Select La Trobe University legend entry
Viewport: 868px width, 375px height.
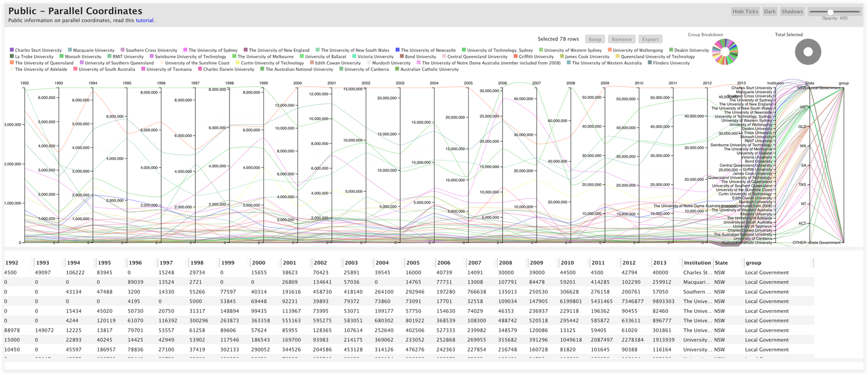(x=31, y=56)
